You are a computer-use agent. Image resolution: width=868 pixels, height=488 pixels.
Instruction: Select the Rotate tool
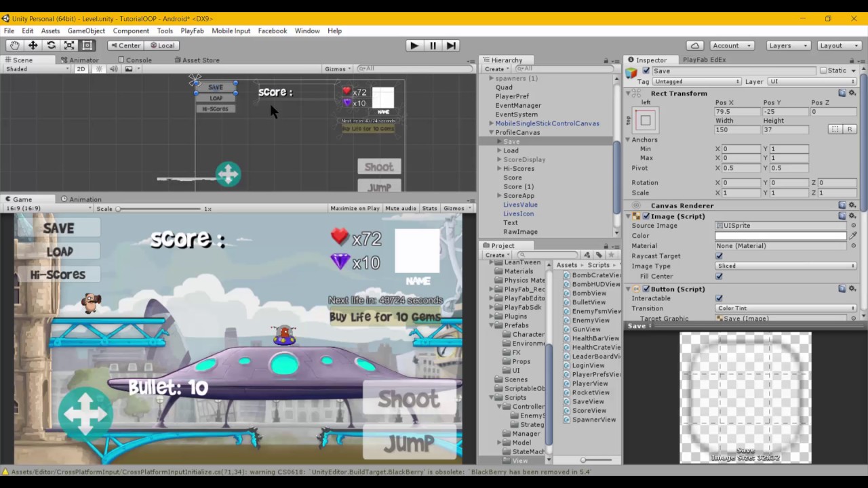(x=51, y=45)
